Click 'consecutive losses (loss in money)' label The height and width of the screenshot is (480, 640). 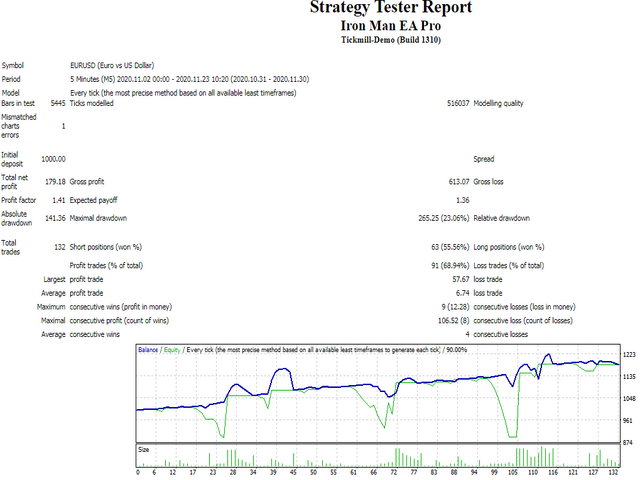tap(524, 307)
